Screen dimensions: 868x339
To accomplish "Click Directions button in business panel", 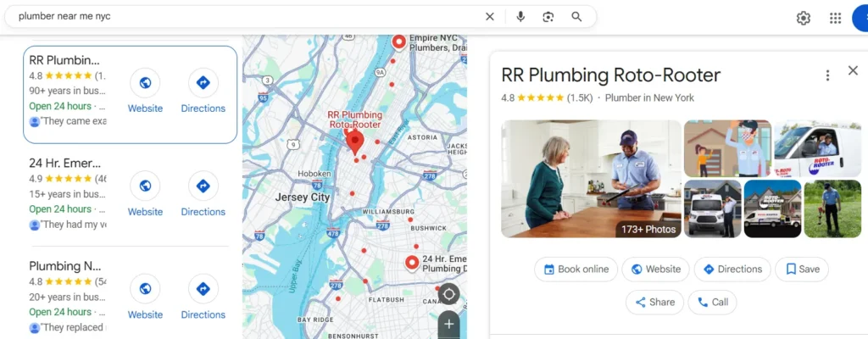I will point(732,270).
